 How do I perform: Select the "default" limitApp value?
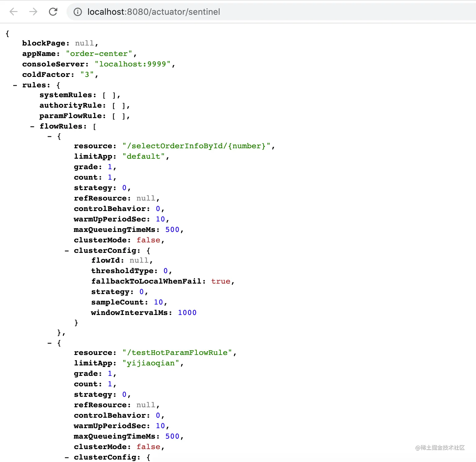point(143,157)
